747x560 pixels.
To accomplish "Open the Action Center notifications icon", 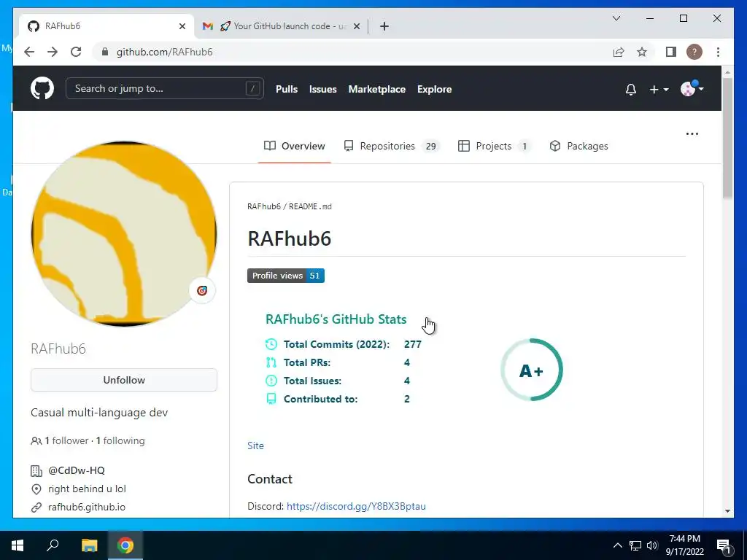I will (x=724, y=546).
